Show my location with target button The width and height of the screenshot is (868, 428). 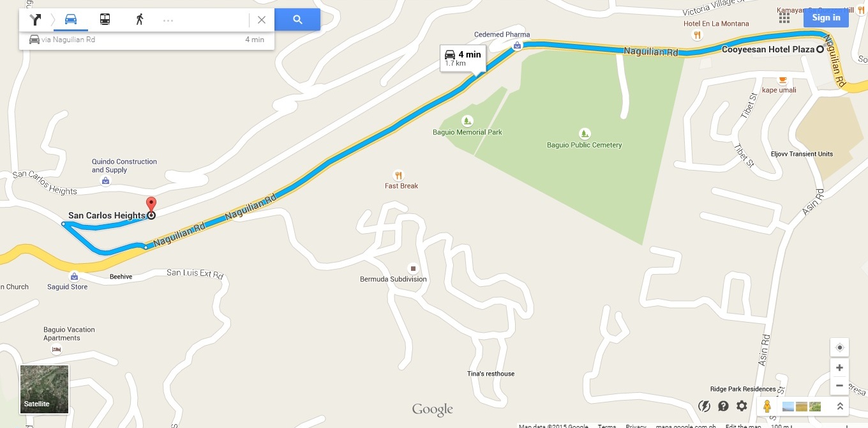pos(839,348)
